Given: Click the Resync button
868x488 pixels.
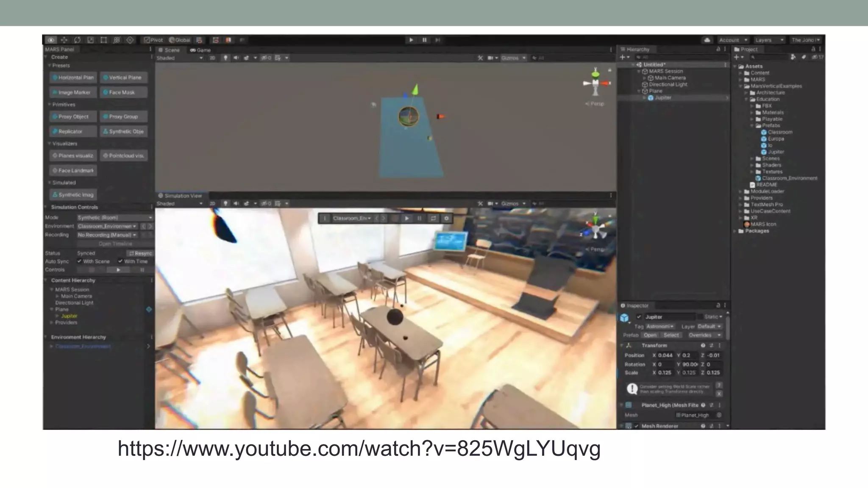Looking at the screenshot, I should pyautogui.click(x=141, y=253).
